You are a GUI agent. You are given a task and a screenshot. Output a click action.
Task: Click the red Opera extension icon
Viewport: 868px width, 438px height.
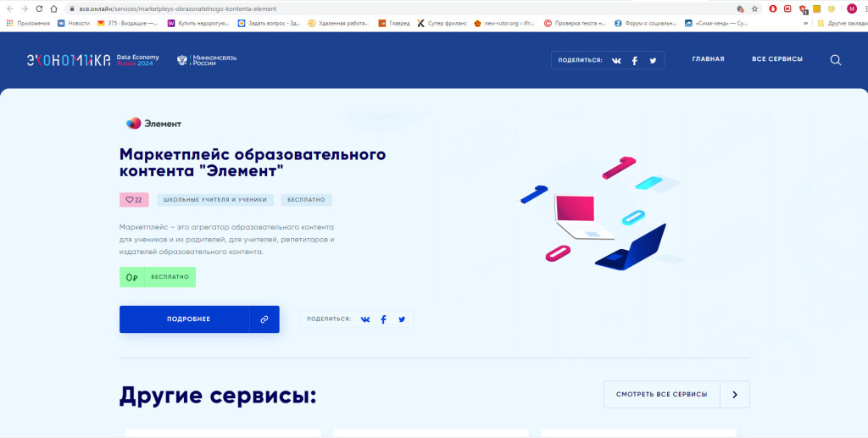tap(773, 8)
